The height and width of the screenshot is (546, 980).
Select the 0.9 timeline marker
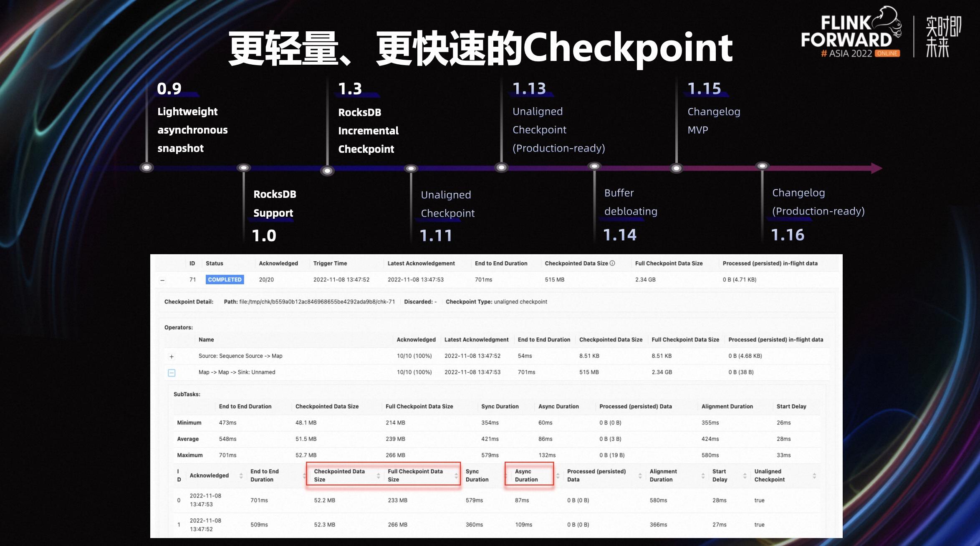(147, 167)
